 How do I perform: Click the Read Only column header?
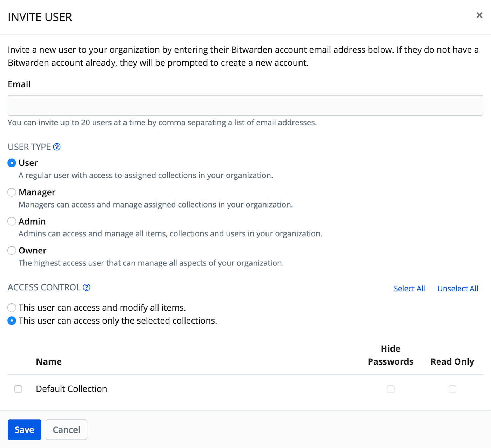coord(452,361)
